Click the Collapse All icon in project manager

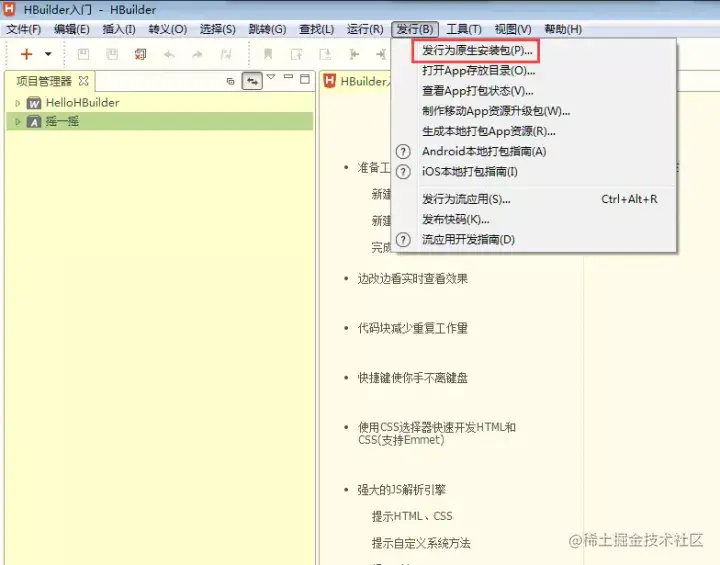point(231,81)
